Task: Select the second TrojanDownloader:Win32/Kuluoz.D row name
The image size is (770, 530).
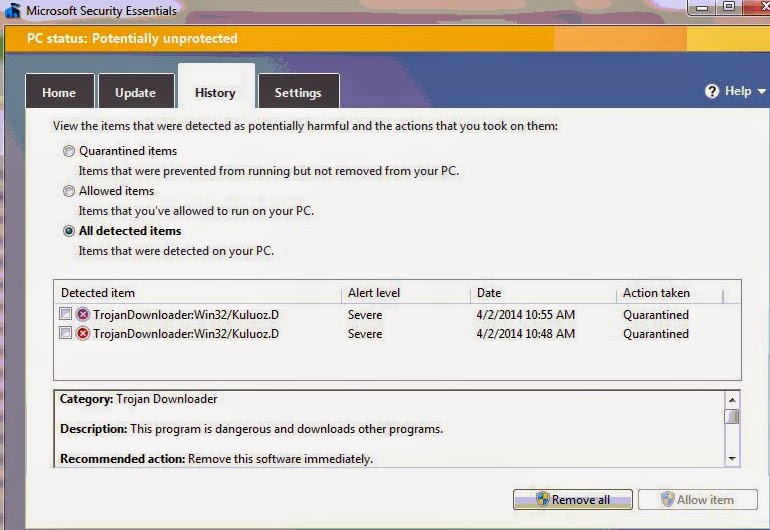Action: coord(186,334)
